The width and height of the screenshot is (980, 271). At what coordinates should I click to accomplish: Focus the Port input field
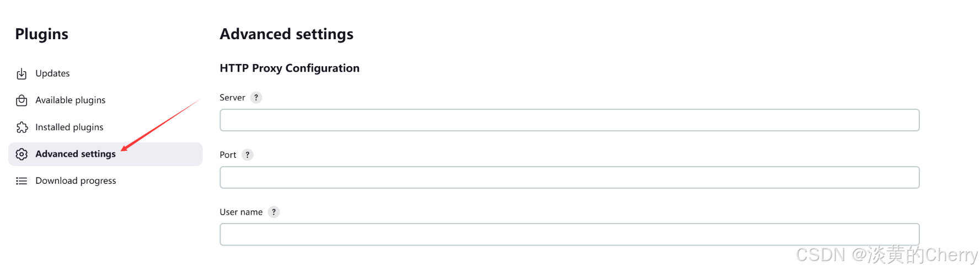569,178
